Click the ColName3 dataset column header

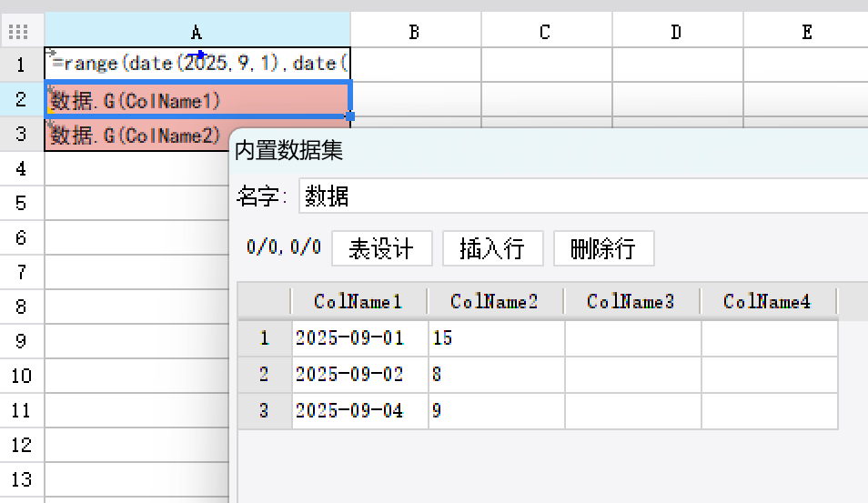coord(631,301)
